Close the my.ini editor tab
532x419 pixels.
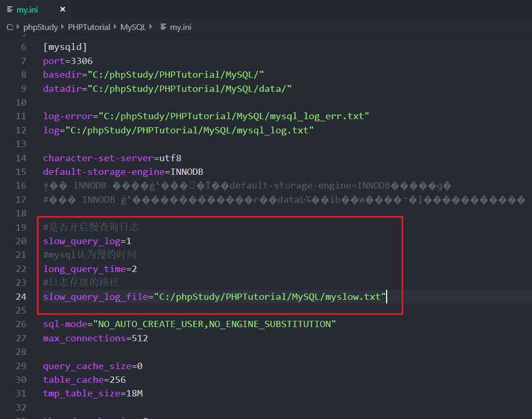(x=61, y=9)
